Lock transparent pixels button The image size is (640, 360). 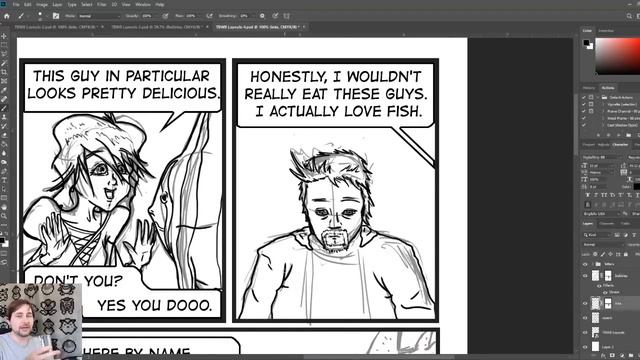click(x=595, y=254)
